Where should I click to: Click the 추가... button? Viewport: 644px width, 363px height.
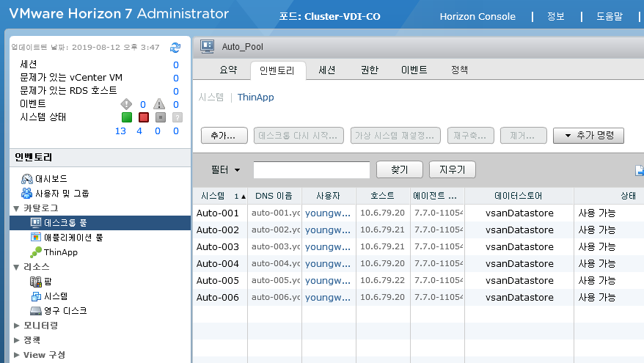pyautogui.click(x=224, y=136)
